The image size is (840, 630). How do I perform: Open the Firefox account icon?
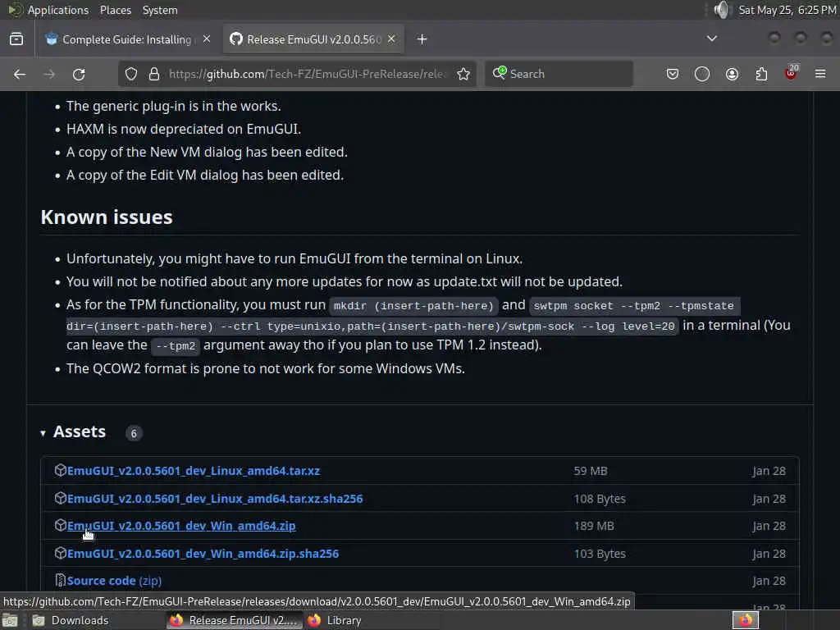(x=732, y=74)
